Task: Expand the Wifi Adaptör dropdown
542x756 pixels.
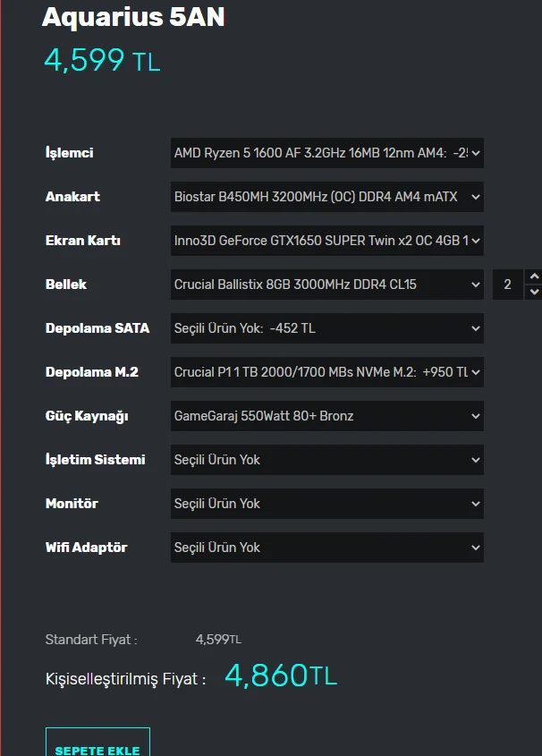Action: click(x=326, y=548)
